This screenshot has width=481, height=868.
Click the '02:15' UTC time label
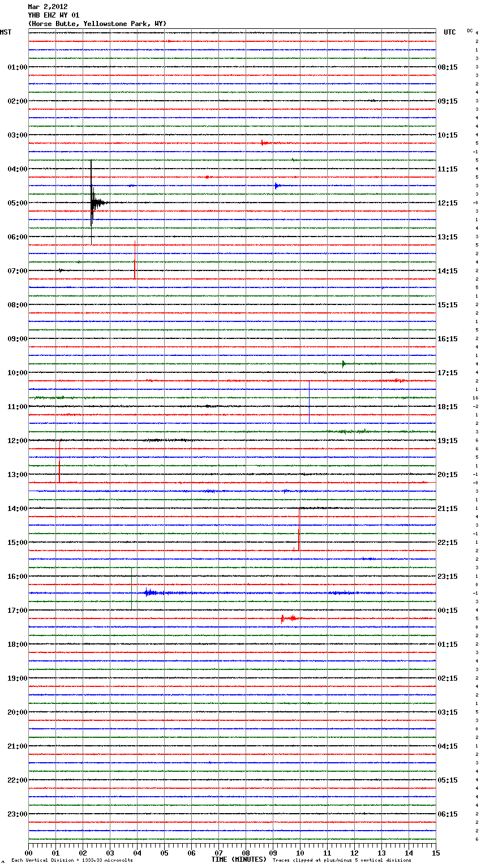pyautogui.click(x=448, y=678)
